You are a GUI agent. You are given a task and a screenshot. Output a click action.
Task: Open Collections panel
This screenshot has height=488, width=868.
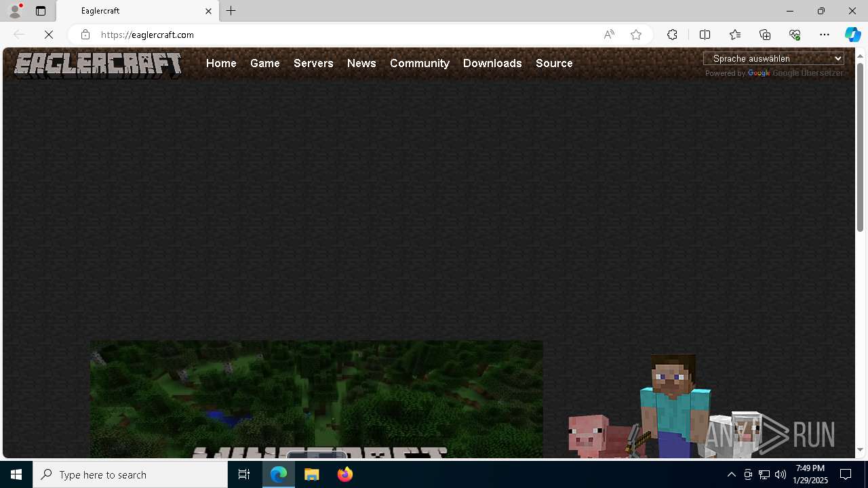(765, 35)
